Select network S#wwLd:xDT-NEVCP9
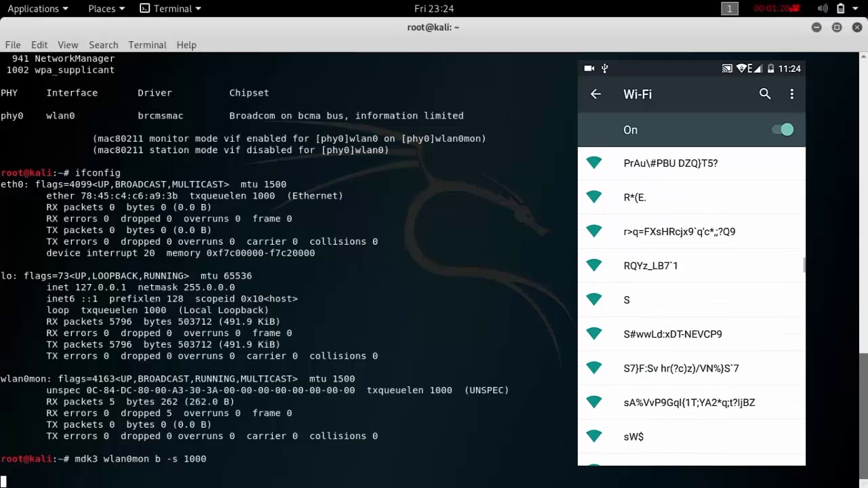Viewport: 868px width, 488px height. [x=692, y=334]
